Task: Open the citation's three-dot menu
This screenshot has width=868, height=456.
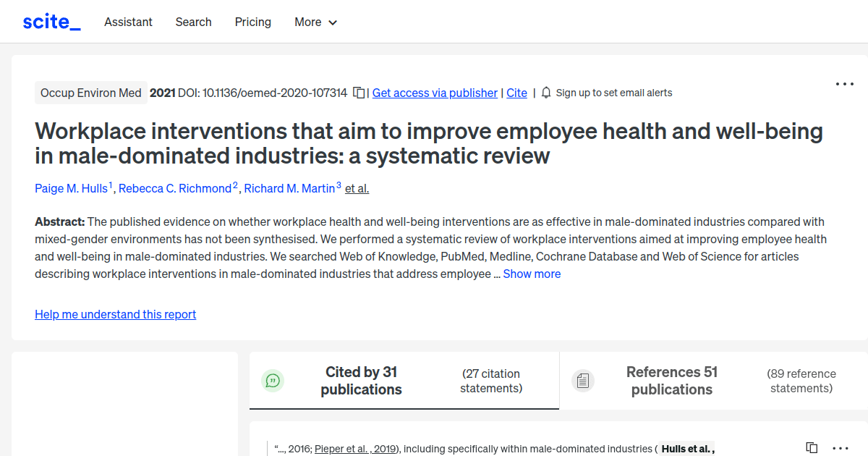Action: 839,448
